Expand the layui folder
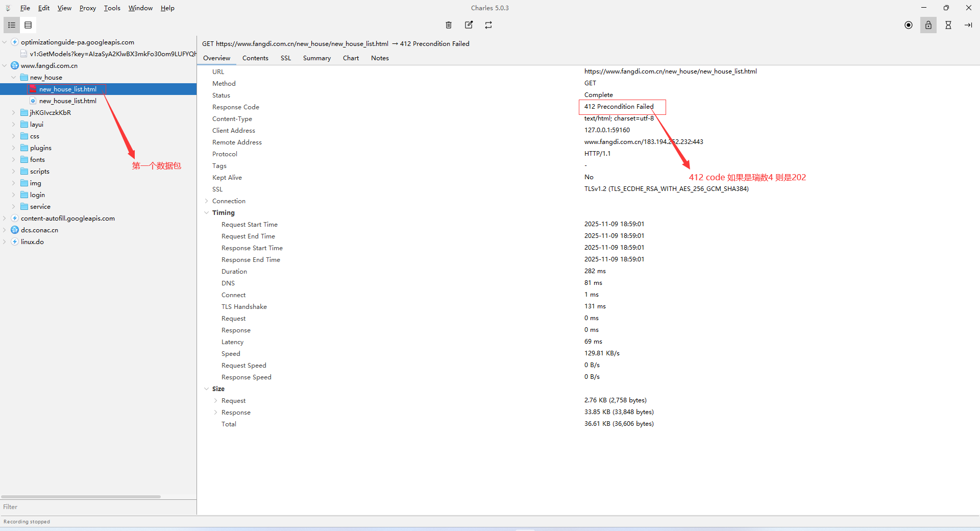Image resolution: width=980 pixels, height=531 pixels. tap(14, 125)
